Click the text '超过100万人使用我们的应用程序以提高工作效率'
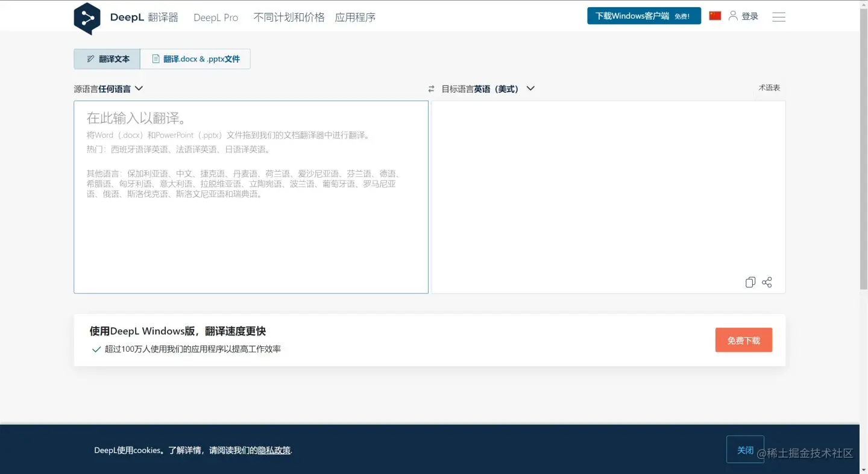868x474 pixels. [x=193, y=349]
